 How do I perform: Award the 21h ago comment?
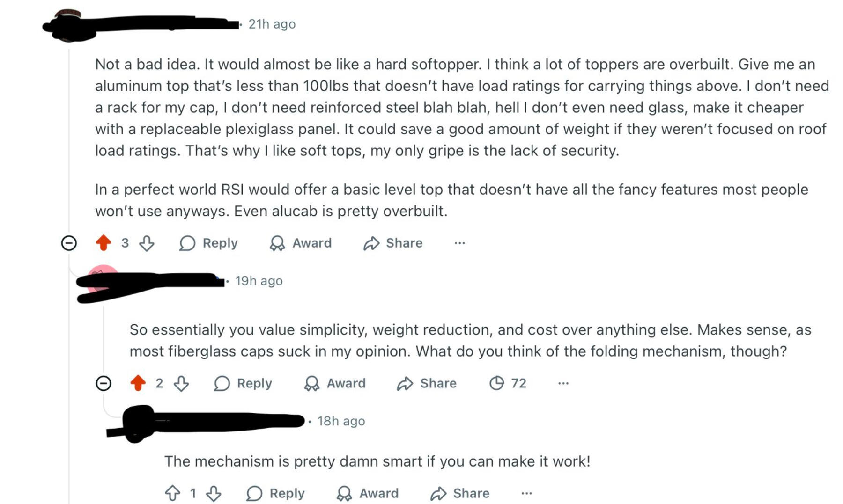point(301,243)
